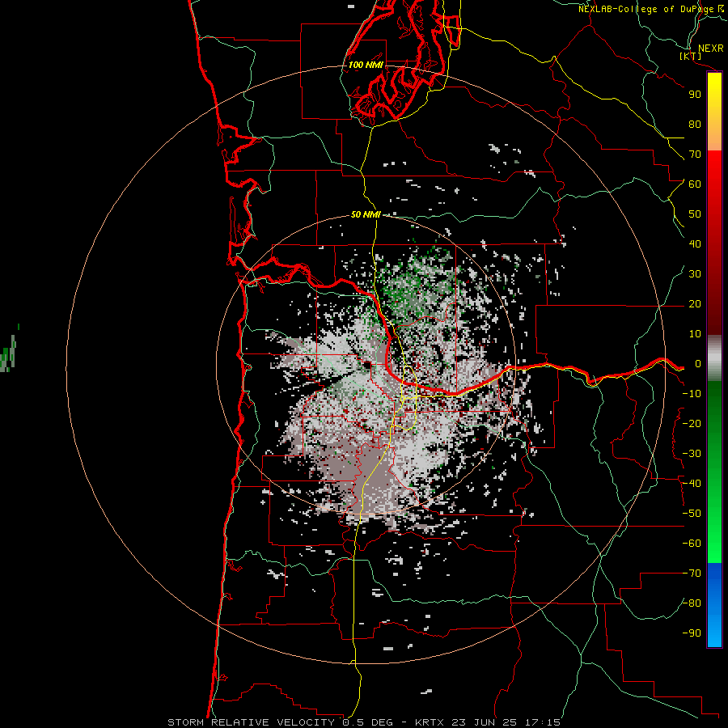Click the -50 value on velocity scale

(692, 514)
